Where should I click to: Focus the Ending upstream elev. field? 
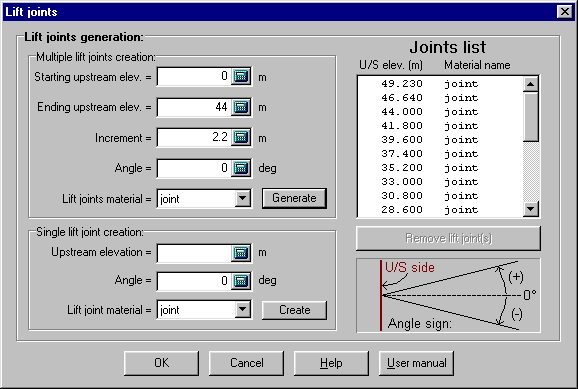(x=194, y=107)
